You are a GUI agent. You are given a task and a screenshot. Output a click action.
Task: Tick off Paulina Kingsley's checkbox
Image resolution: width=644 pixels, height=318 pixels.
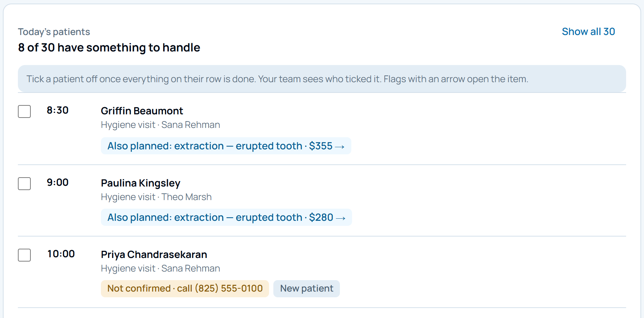click(x=24, y=184)
